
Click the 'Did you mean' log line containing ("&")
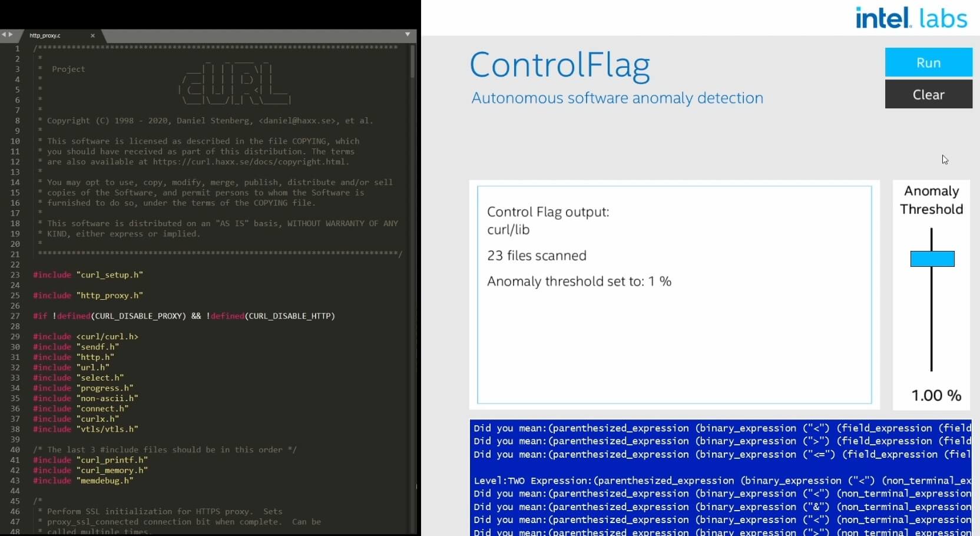[x=722, y=507]
